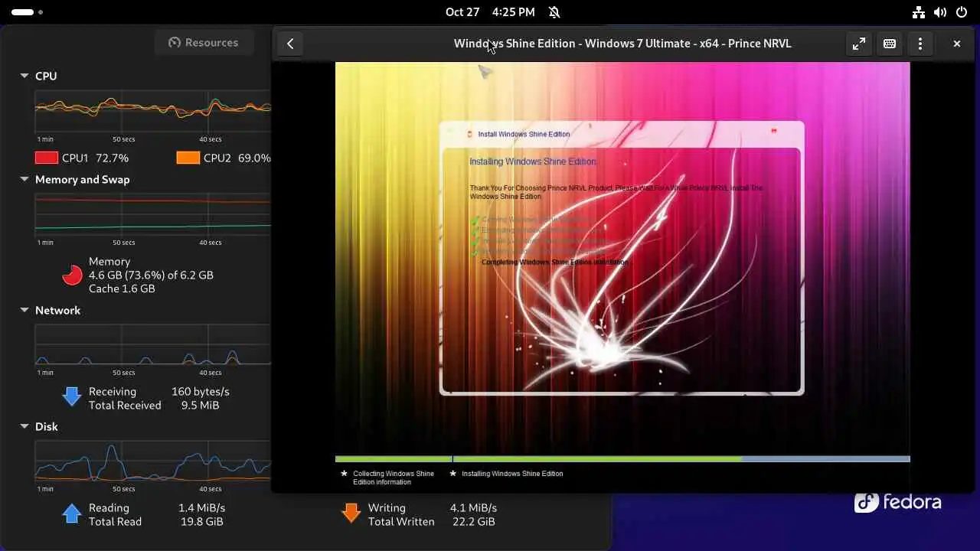Collapse the CPU section
The image size is (980, 551).
[24, 76]
